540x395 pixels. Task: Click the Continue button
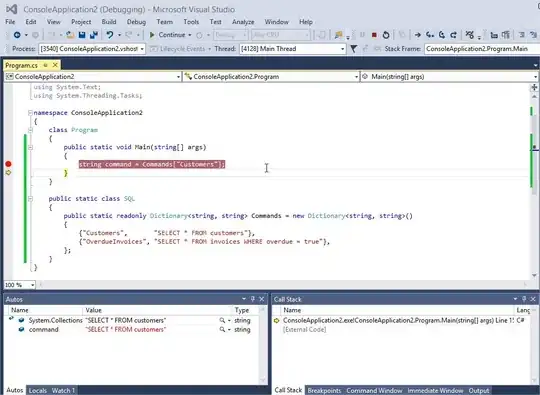[168, 35]
